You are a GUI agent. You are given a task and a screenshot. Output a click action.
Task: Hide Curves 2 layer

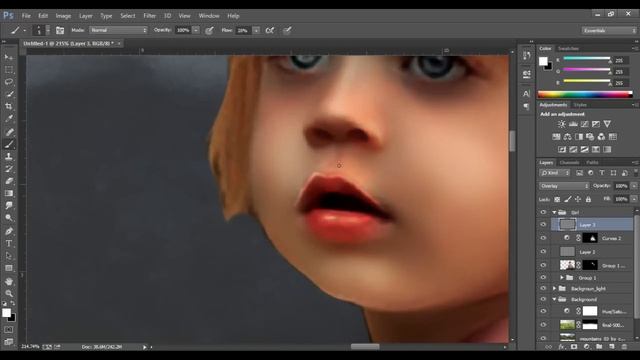543,238
